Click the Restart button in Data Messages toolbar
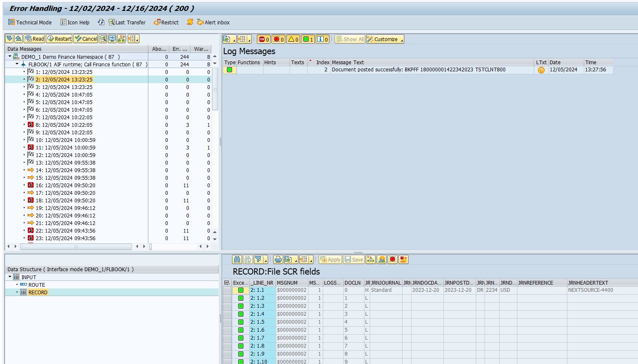This screenshot has height=364, width=638. click(x=59, y=39)
